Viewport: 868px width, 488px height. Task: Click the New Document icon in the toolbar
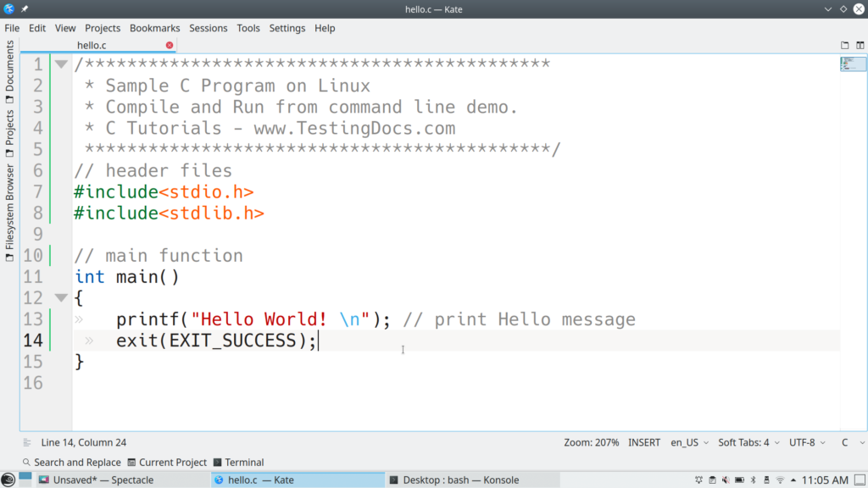[x=844, y=45]
